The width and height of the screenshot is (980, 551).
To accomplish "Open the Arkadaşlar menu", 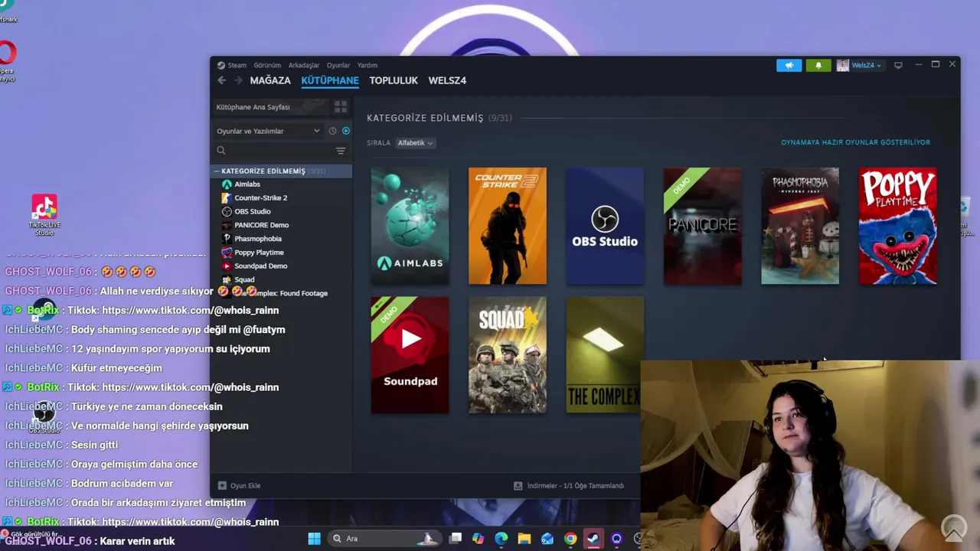I will coord(304,65).
